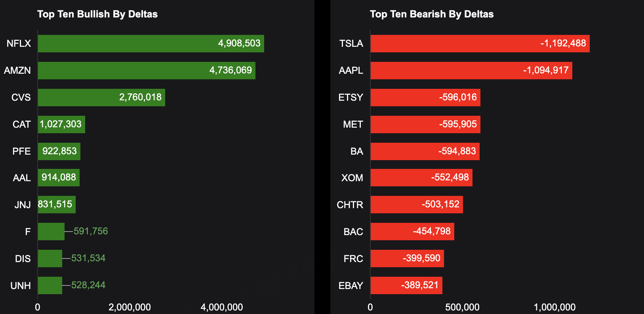Click the CHTR ticker label
644x314 pixels.
[x=350, y=205]
